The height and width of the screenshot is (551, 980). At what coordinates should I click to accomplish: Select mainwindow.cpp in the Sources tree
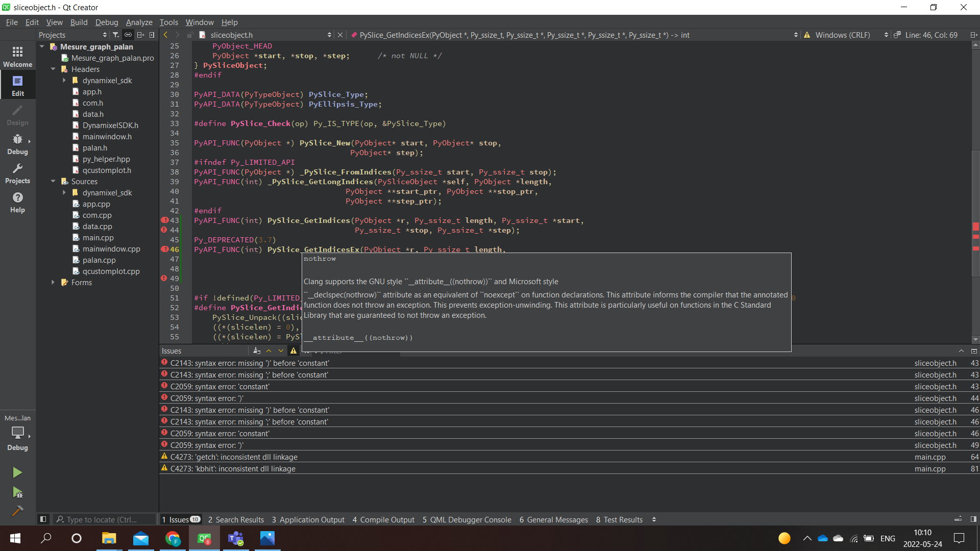(111, 248)
